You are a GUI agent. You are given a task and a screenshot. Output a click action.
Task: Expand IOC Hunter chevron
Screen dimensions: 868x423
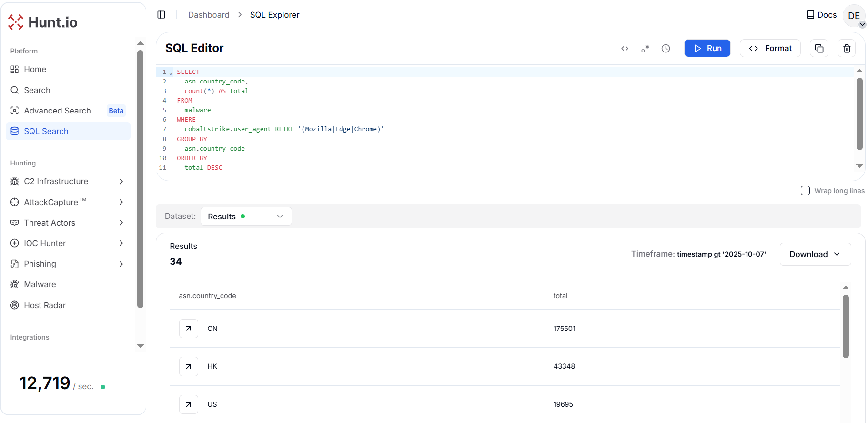[121, 243]
